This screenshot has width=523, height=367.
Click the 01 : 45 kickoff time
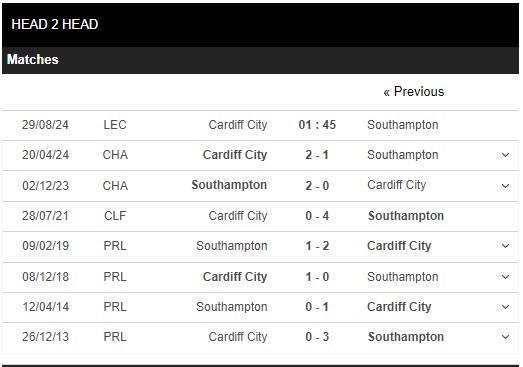[317, 125]
